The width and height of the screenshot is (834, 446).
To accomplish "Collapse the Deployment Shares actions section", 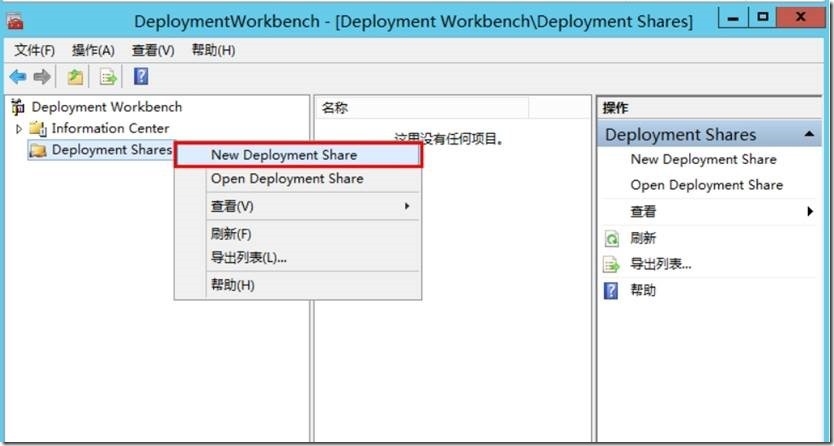I will [809, 134].
